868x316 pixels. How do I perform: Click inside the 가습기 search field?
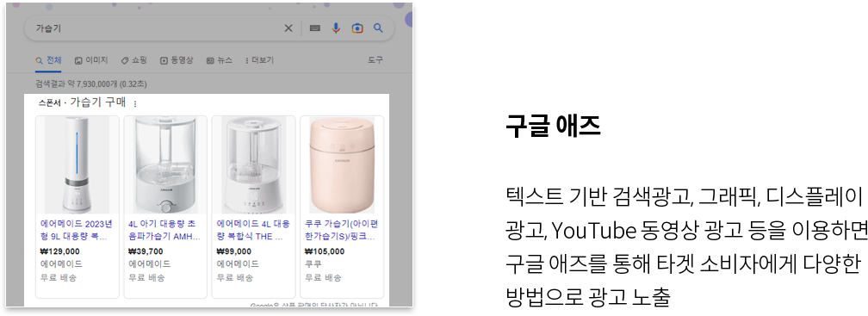[155, 28]
